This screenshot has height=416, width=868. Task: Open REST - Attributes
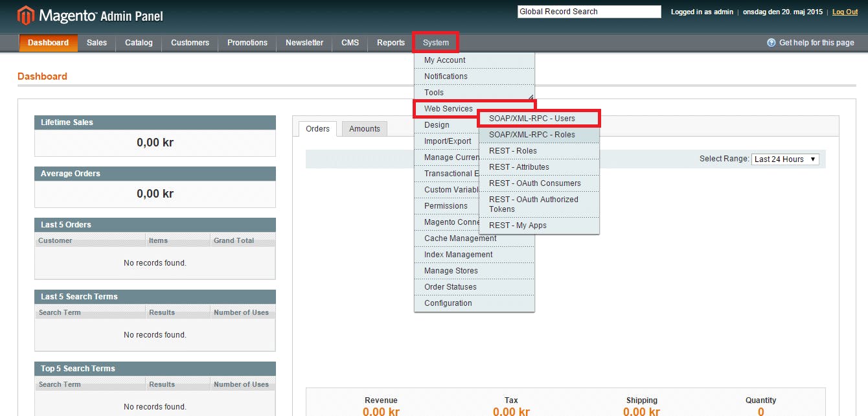point(540,167)
